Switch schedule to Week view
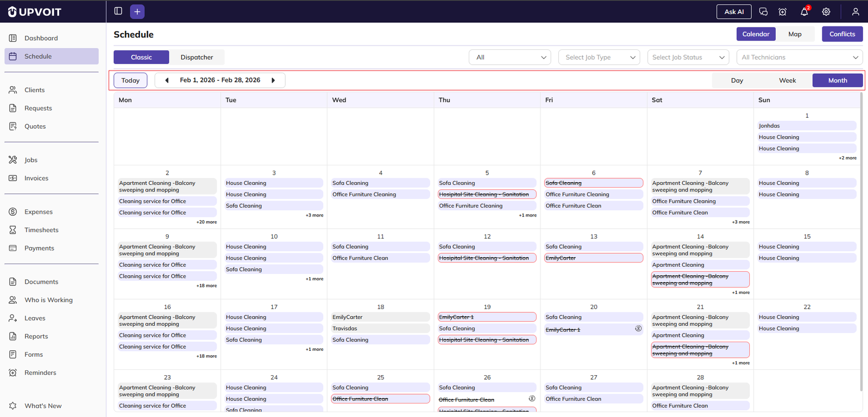Image resolution: width=868 pixels, height=417 pixels. pos(787,80)
